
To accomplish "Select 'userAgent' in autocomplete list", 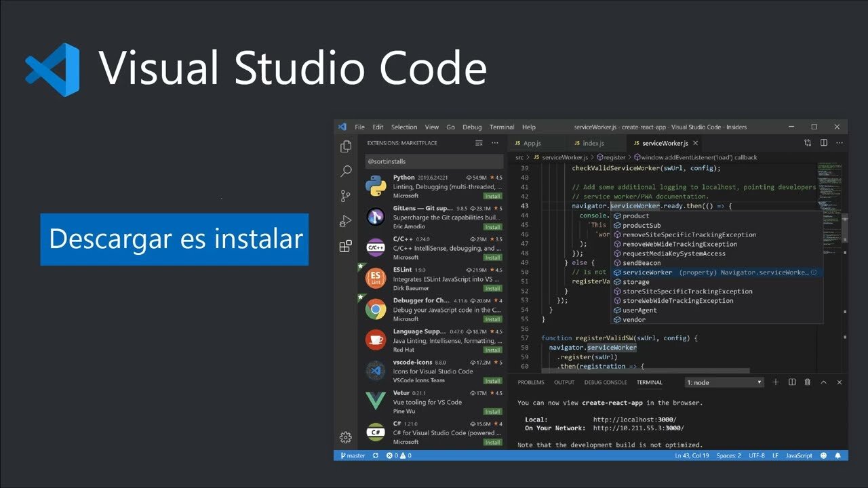I will point(717,310).
